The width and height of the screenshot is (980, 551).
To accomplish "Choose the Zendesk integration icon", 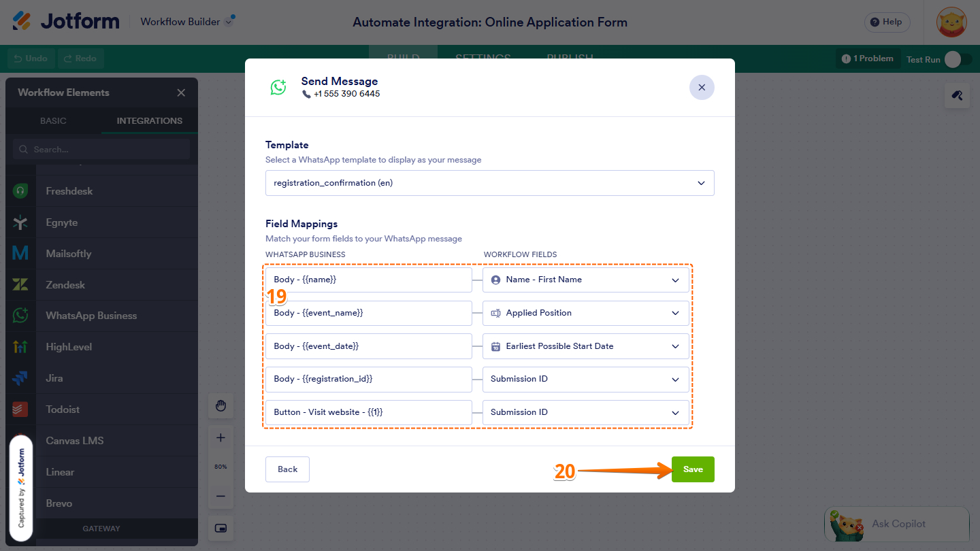I will (x=20, y=285).
